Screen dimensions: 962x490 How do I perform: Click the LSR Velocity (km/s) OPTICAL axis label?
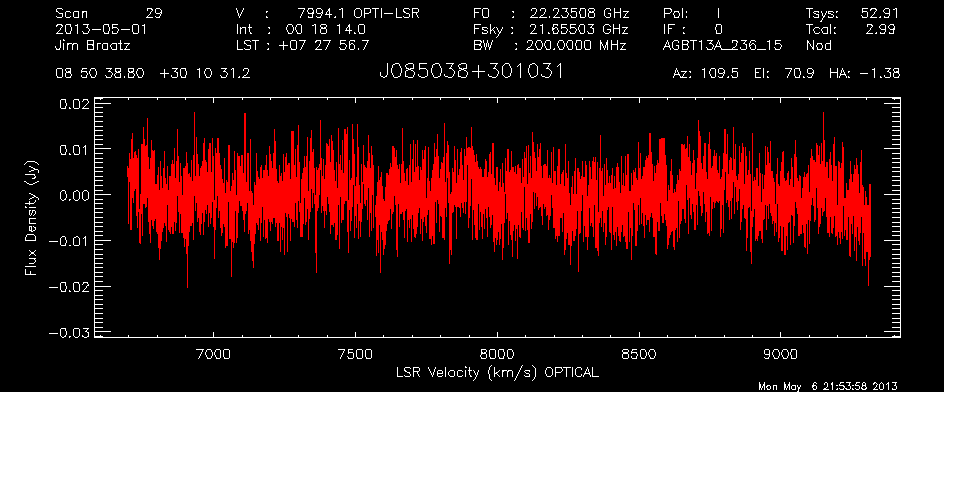497,373
